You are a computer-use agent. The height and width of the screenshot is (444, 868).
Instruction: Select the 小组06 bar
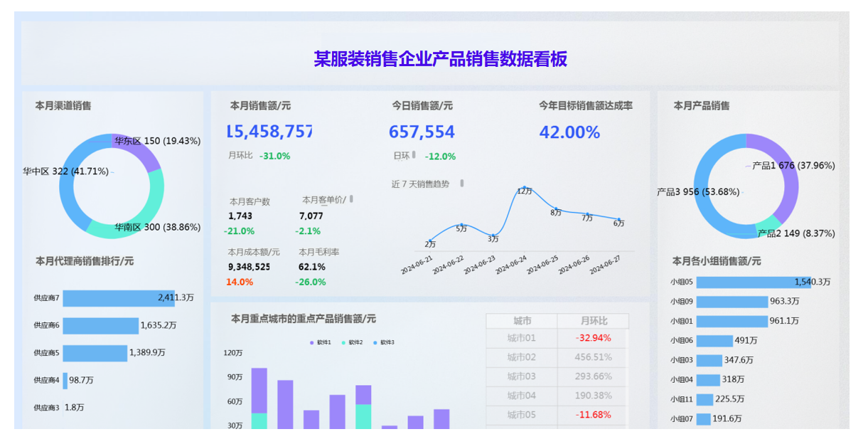pos(714,341)
